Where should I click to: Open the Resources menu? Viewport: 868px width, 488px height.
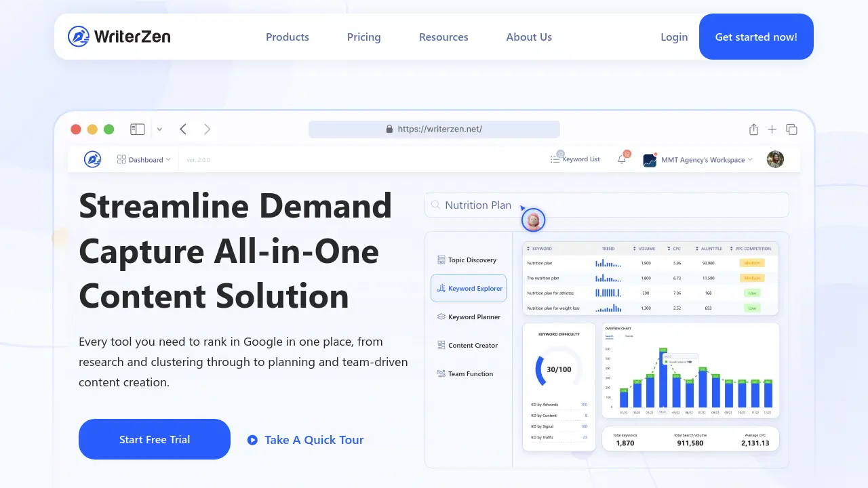[443, 37]
